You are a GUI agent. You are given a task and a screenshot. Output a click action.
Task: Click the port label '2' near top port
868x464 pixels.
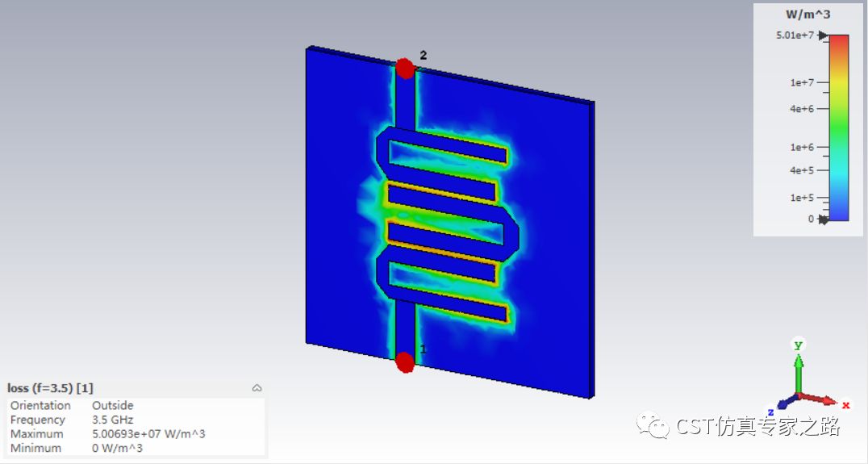(424, 55)
